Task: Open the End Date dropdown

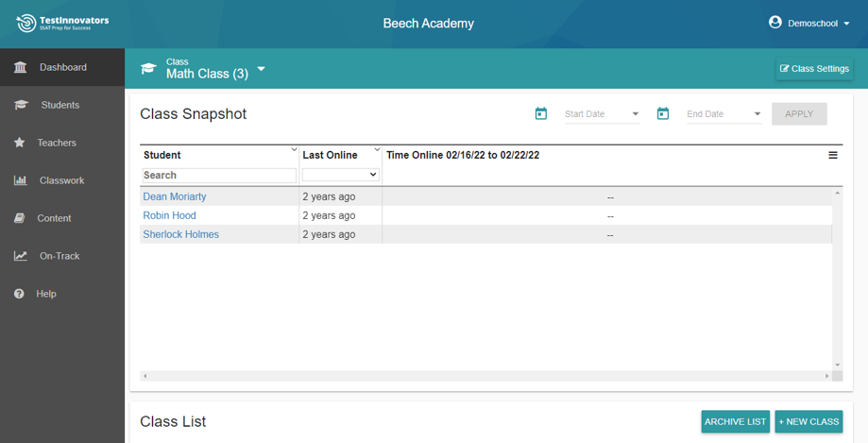Action: [x=724, y=114]
